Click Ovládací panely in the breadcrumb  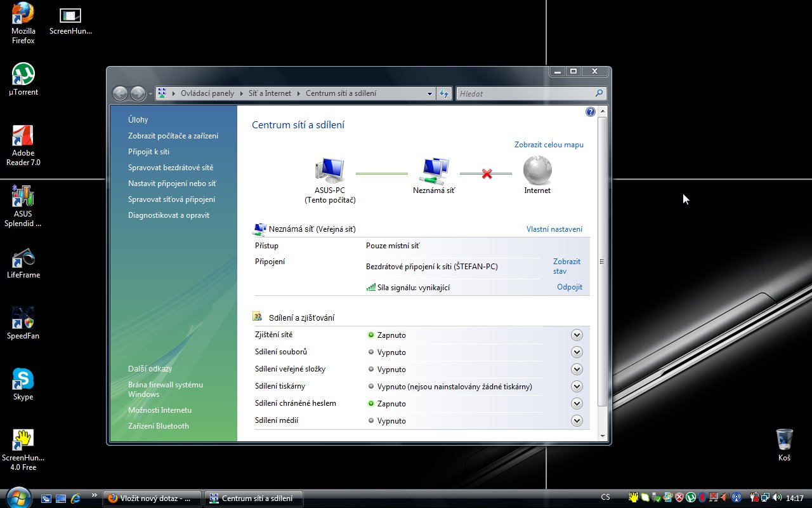pyautogui.click(x=207, y=93)
